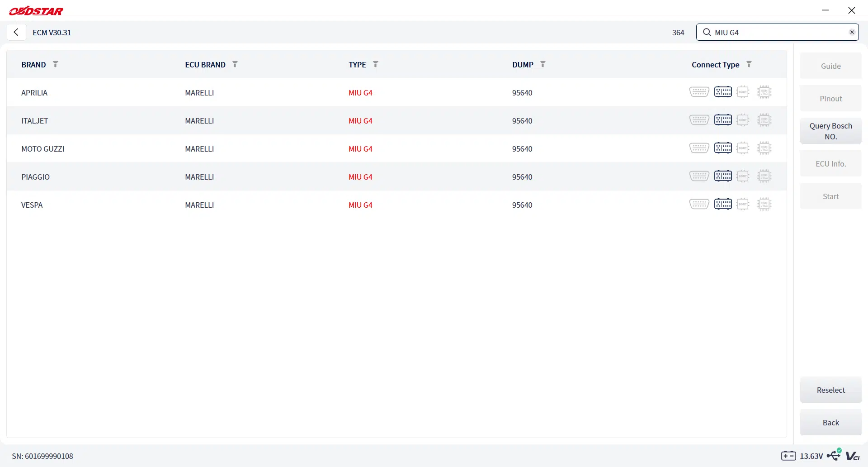Image resolution: width=868 pixels, height=467 pixels.
Task: Click the search magnifier icon
Action: pyautogui.click(x=707, y=32)
